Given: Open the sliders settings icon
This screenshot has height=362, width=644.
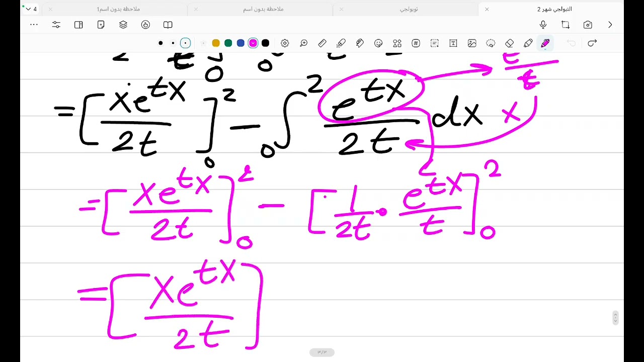Looking at the screenshot, I should (56, 25).
